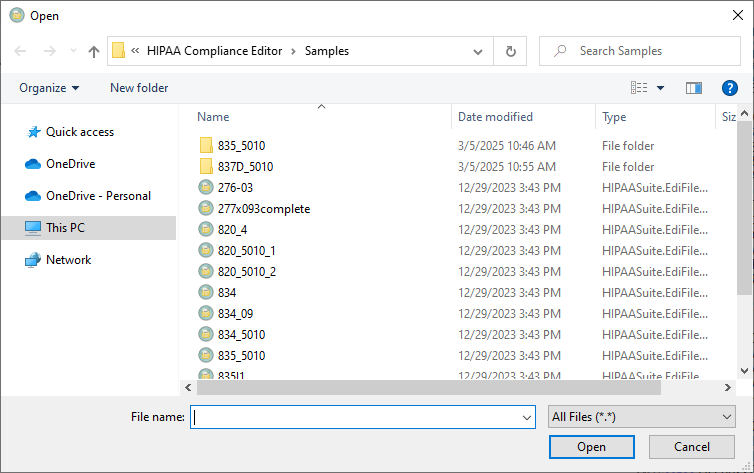This screenshot has width=754, height=473.
Task: Sort by Date modified column
Action: pos(495,117)
